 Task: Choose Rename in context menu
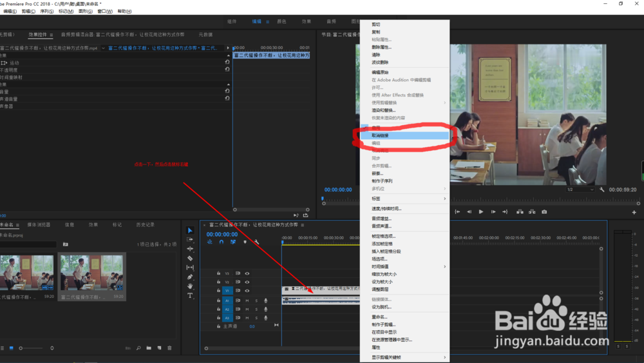coord(404,317)
